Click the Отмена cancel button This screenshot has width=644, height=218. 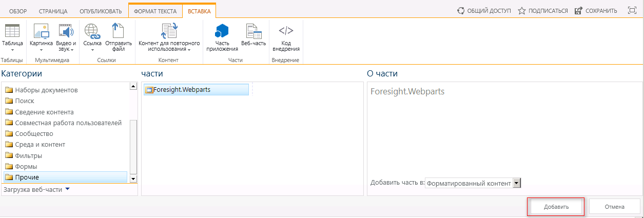click(614, 207)
